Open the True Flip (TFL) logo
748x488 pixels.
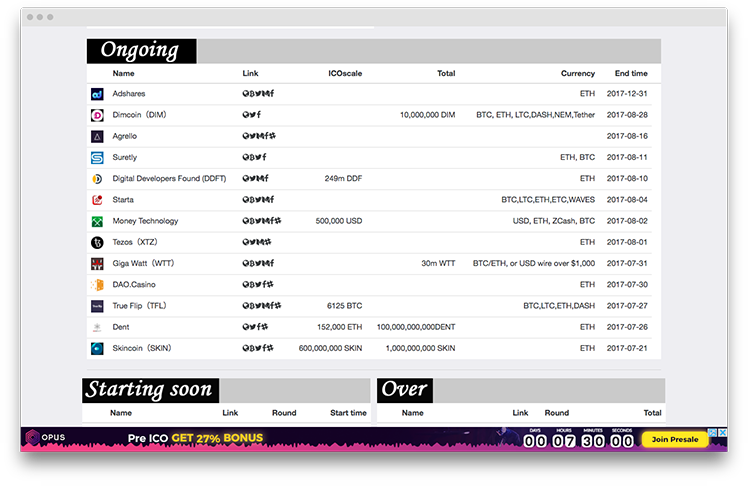(x=97, y=306)
